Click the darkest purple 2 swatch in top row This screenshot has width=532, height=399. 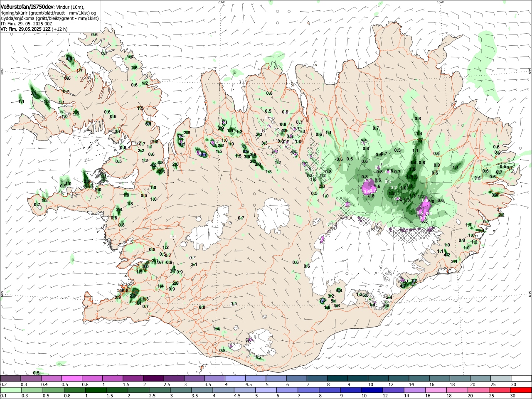pyautogui.click(x=153, y=378)
